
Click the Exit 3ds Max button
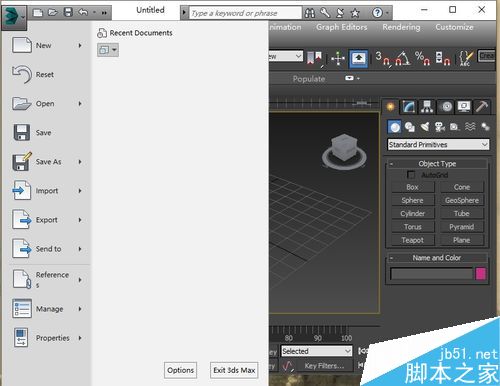pyautogui.click(x=234, y=370)
